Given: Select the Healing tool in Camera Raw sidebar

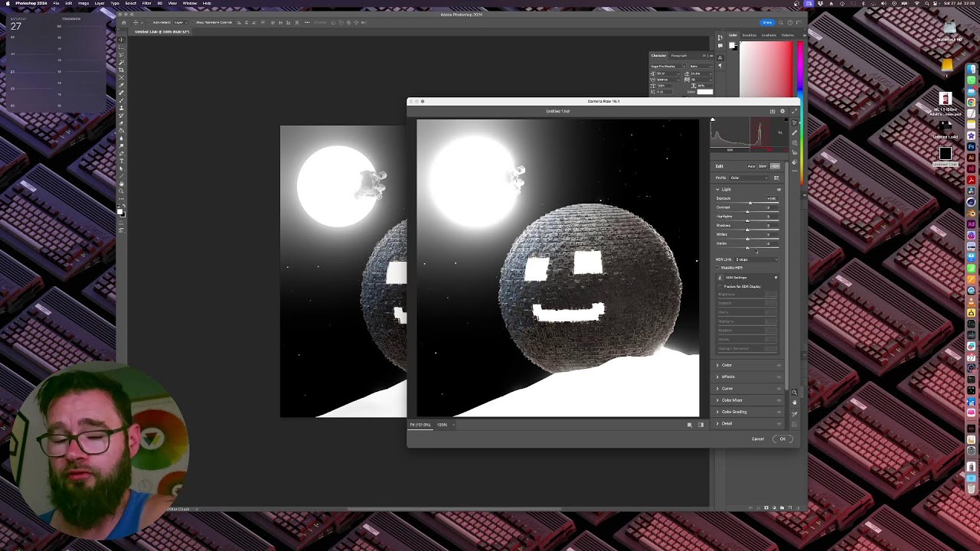Looking at the screenshot, I should coord(794,132).
